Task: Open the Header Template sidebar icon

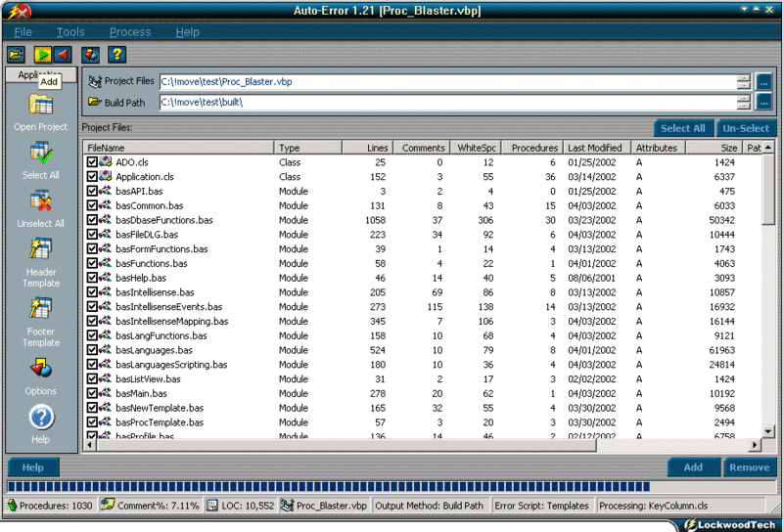Action: pyautogui.click(x=41, y=249)
